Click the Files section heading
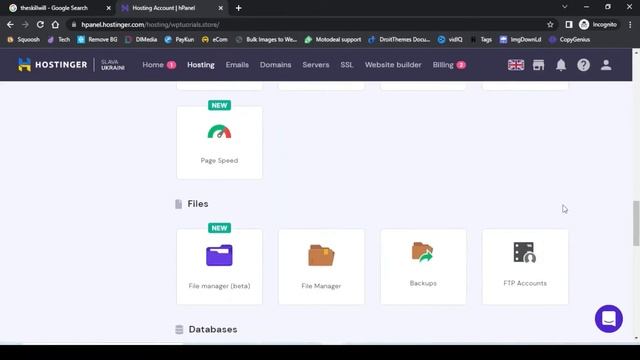Viewport: 640px width, 360px height. [x=198, y=204]
